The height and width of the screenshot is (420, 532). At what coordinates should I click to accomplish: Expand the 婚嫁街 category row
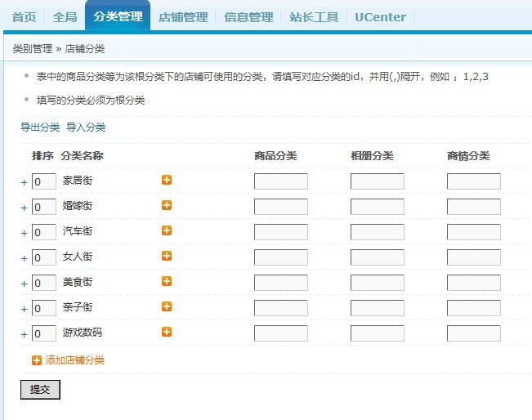tap(24, 208)
